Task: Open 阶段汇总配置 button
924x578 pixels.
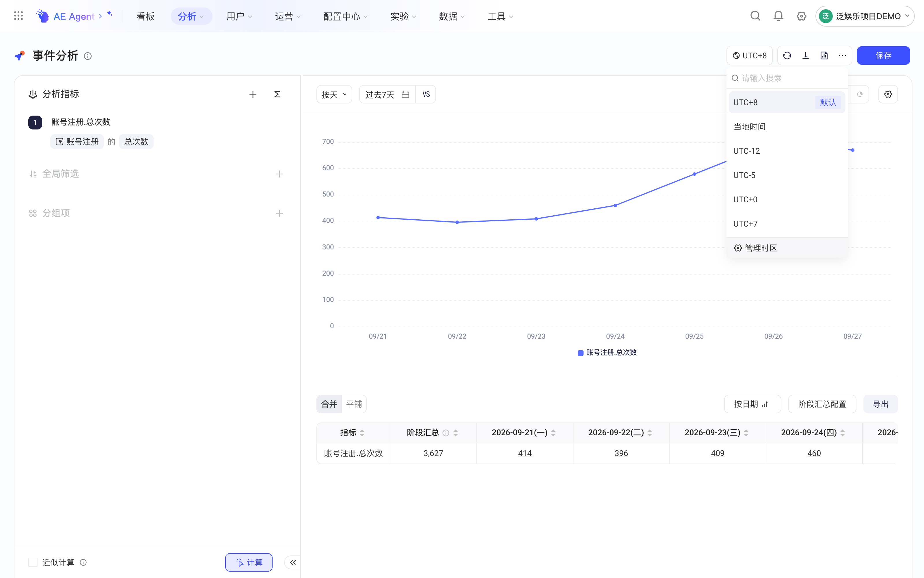Action: (x=822, y=404)
